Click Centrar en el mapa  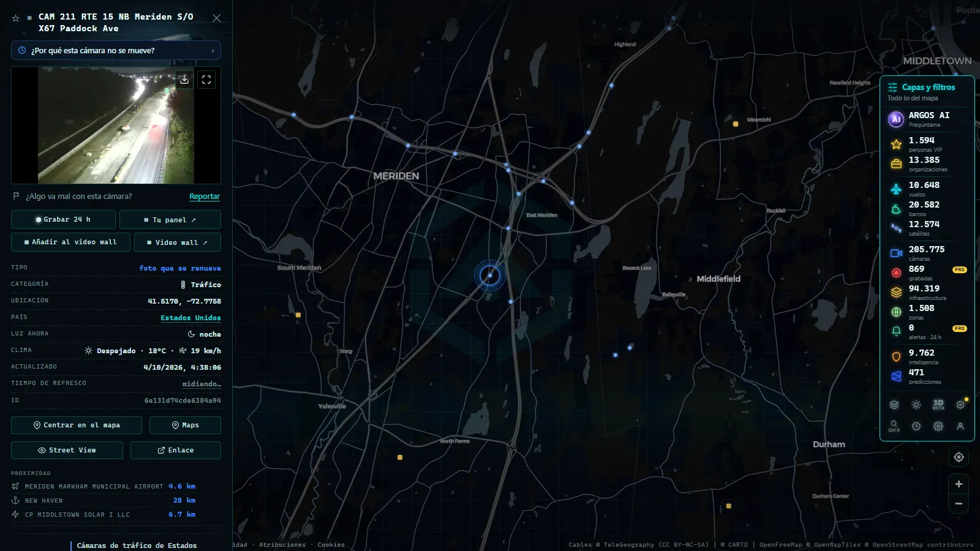coord(77,425)
